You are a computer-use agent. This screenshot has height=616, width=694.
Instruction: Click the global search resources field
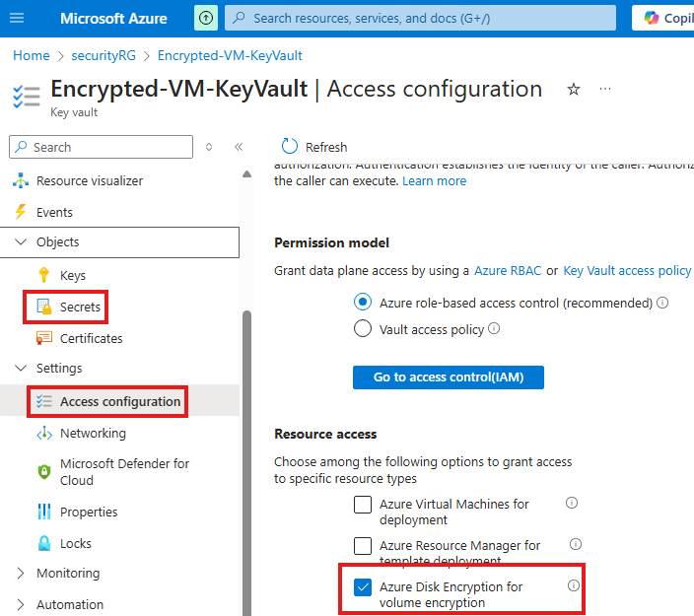click(420, 18)
